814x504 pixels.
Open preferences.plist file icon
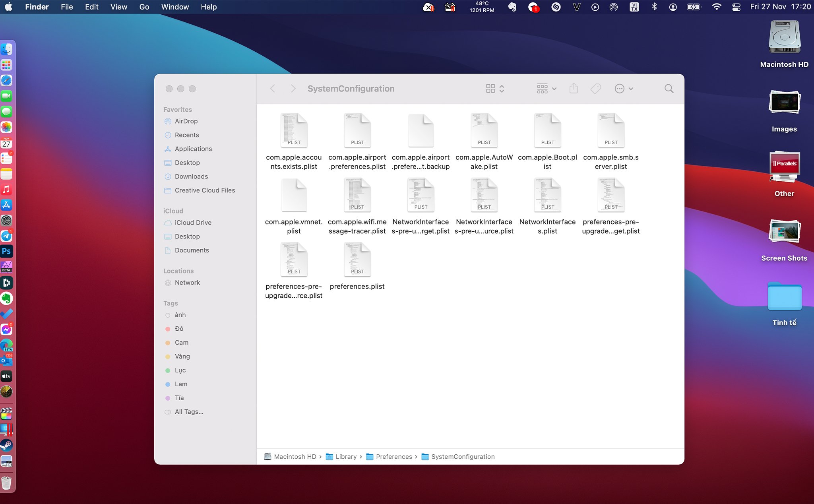coord(357,260)
